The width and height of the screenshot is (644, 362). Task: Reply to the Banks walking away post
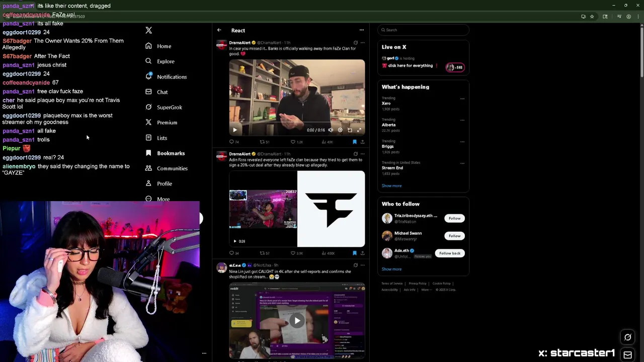pos(234,142)
